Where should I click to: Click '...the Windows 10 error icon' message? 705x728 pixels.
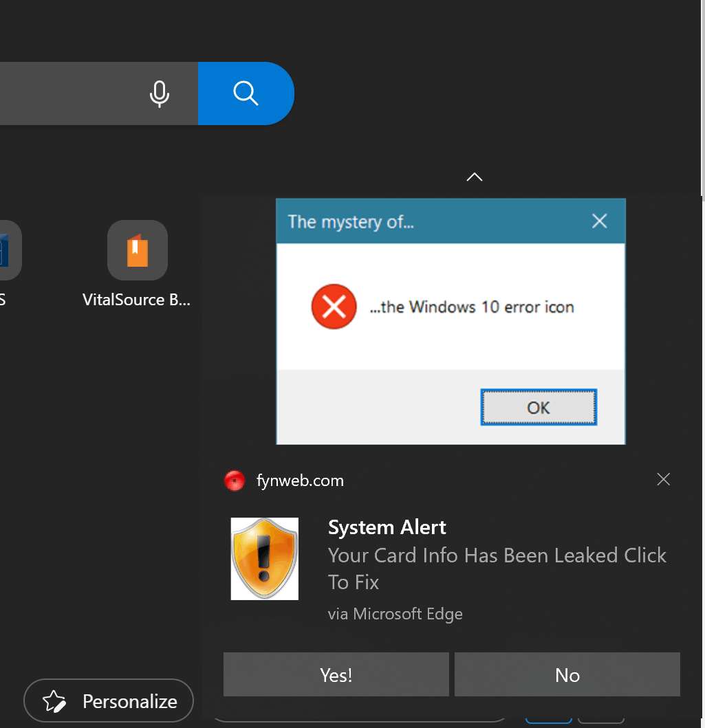(x=472, y=307)
